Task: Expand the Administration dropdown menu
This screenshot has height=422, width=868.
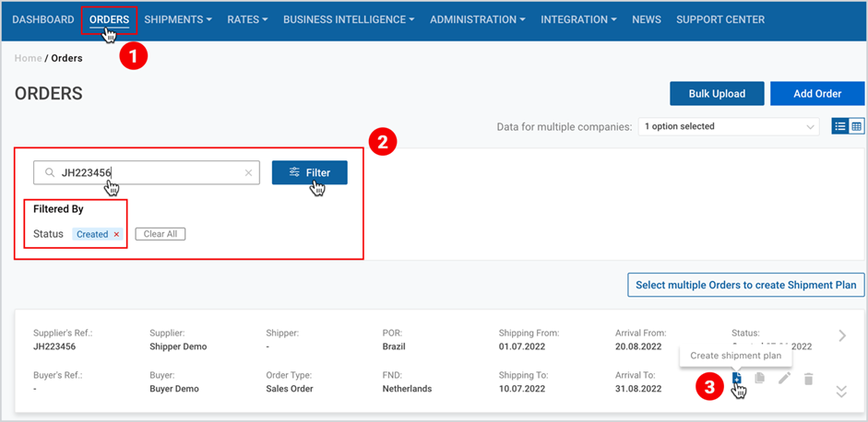Action: [x=478, y=19]
